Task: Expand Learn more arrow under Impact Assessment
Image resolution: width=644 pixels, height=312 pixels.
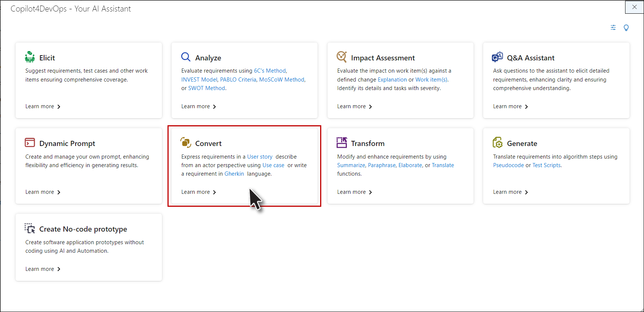Action: [371, 107]
